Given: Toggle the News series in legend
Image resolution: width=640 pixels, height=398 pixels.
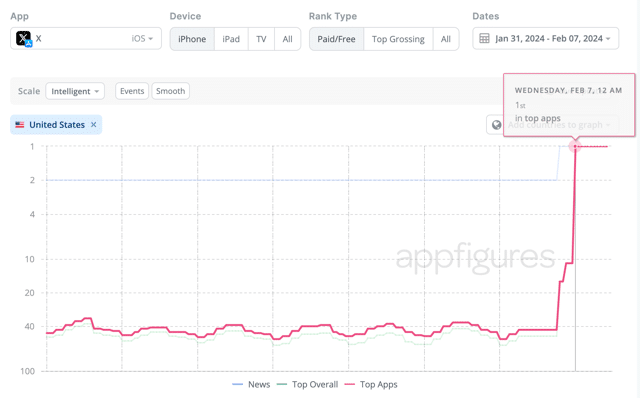Looking at the screenshot, I should point(251,385).
